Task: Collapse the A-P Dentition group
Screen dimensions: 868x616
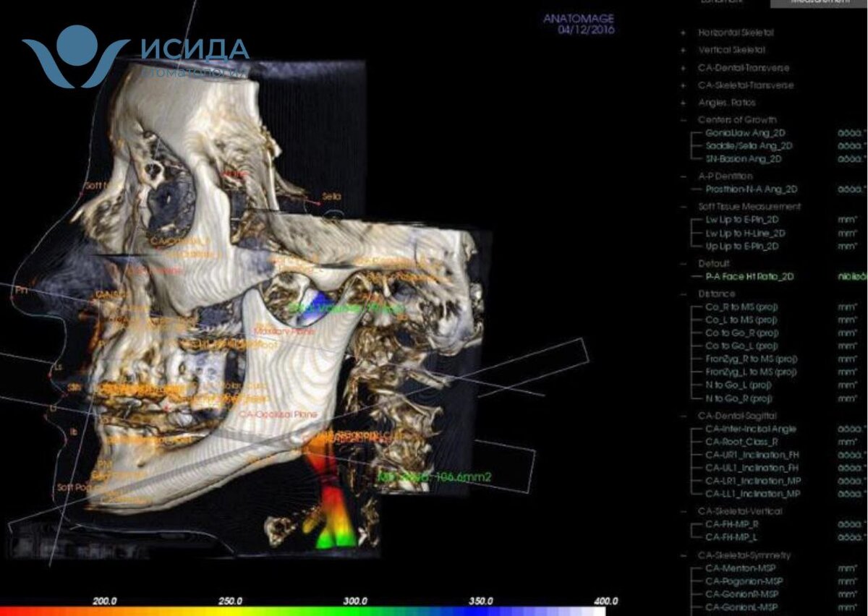Action: (x=683, y=176)
